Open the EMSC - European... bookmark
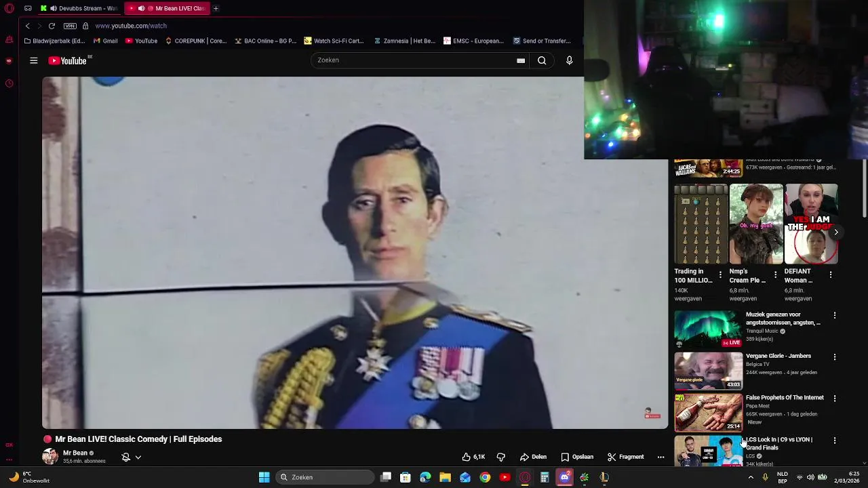The height and width of the screenshot is (488, 868). coord(473,41)
